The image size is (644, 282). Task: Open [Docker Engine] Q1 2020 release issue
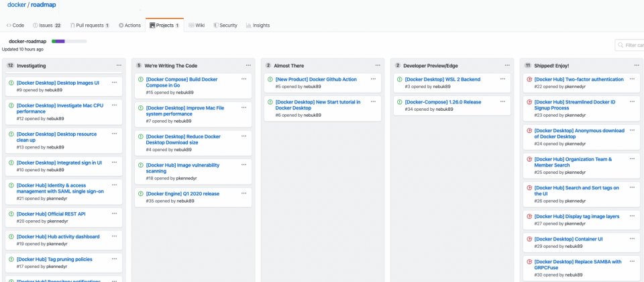[x=182, y=193]
